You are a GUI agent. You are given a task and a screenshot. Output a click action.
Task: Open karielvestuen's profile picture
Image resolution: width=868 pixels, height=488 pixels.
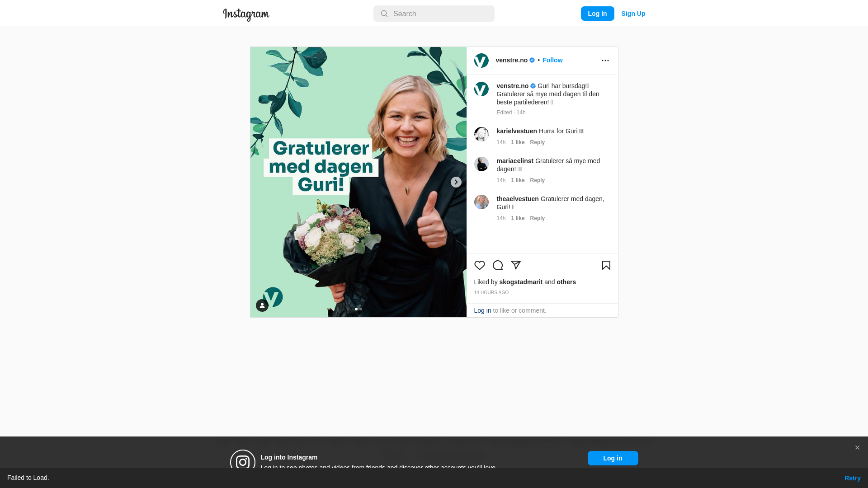pyautogui.click(x=481, y=134)
